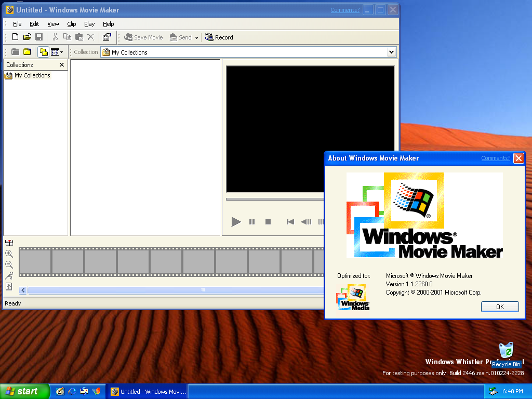Open the Windows start menu
The image size is (532, 399).
(25, 391)
